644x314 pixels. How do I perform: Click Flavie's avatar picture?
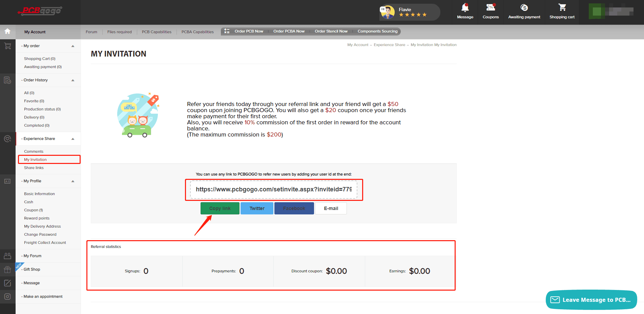click(x=387, y=12)
